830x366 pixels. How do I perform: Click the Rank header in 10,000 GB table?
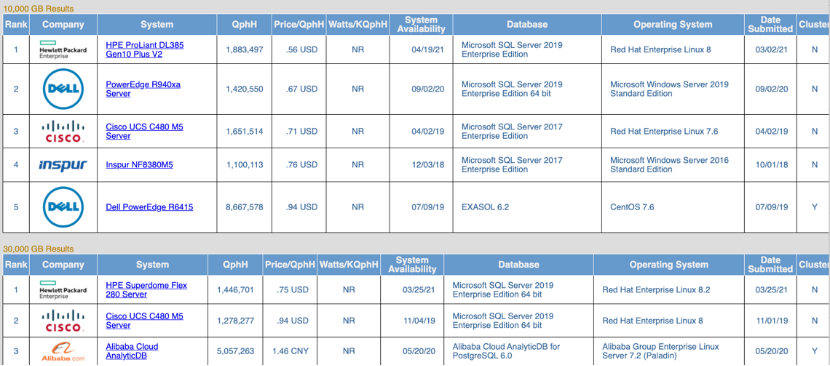tap(16, 24)
